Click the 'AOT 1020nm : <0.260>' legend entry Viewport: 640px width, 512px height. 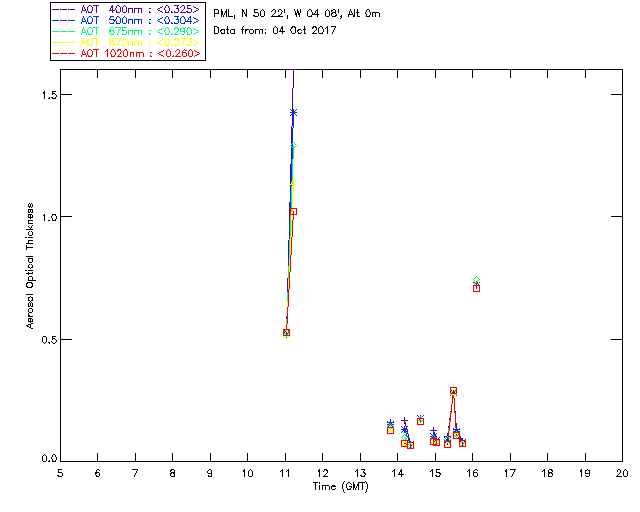click(x=126, y=53)
